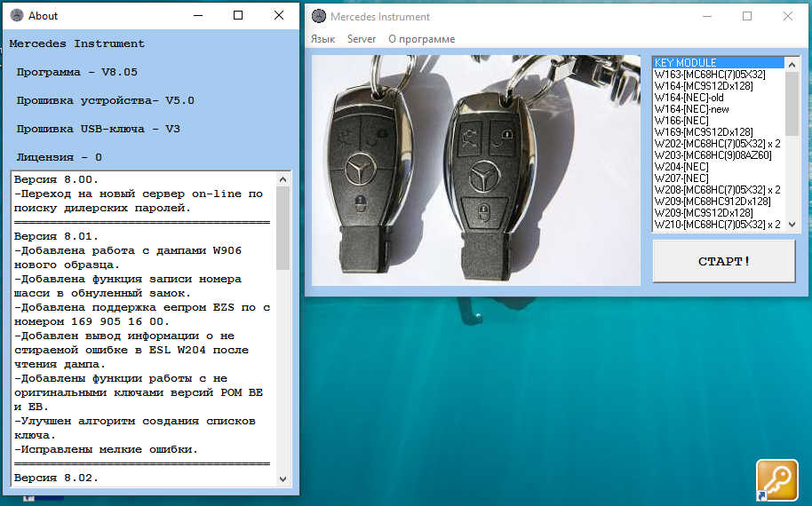Click the Mercedes Instrument title bar icon
The image size is (812, 506).
[x=318, y=16]
